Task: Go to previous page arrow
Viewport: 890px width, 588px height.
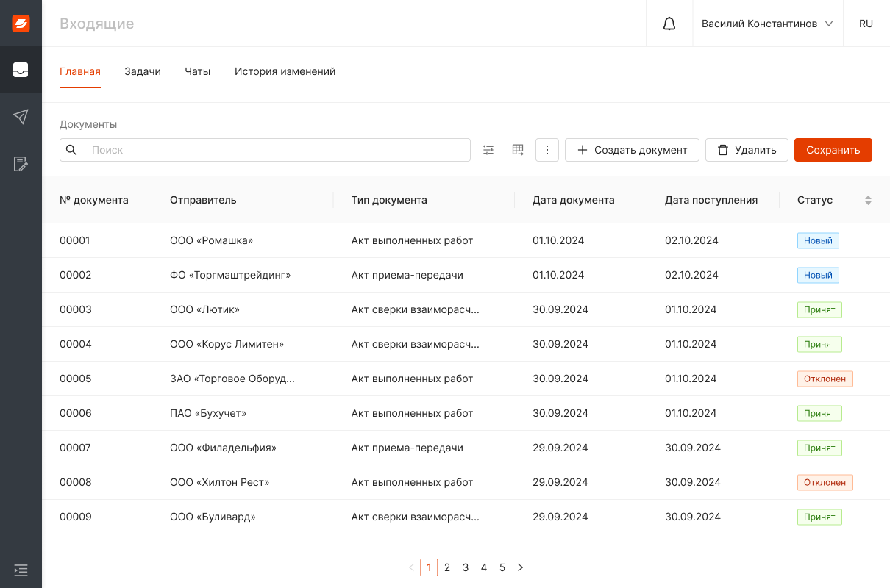Action: (x=411, y=567)
